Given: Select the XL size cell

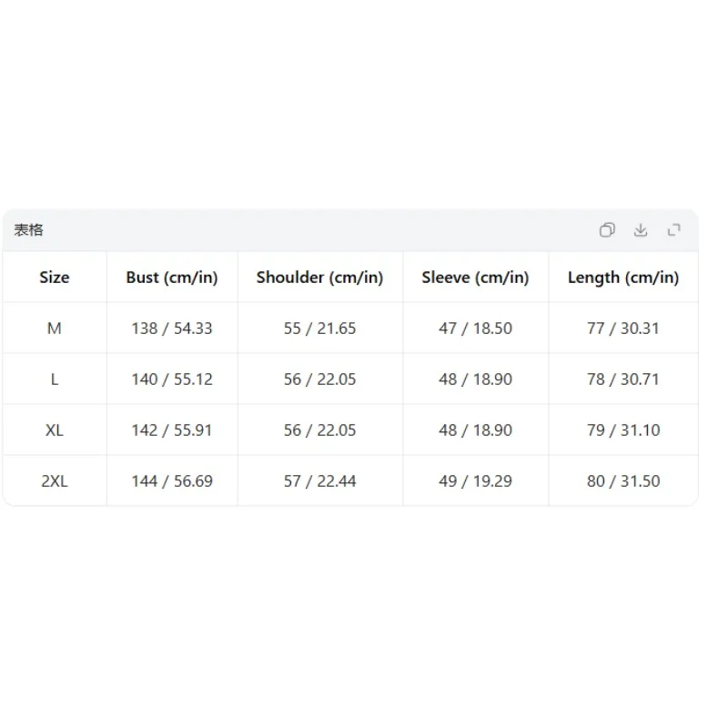Looking at the screenshot, I should 55,430.
